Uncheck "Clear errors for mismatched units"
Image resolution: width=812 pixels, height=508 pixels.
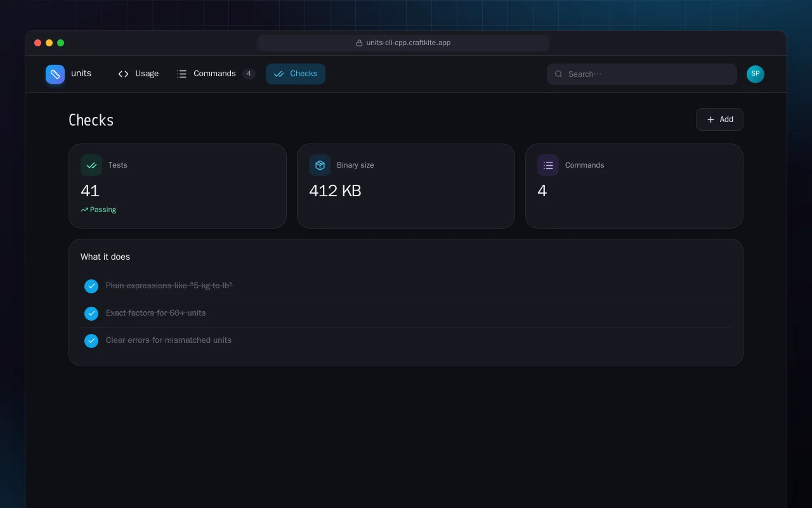click(91, 341)
